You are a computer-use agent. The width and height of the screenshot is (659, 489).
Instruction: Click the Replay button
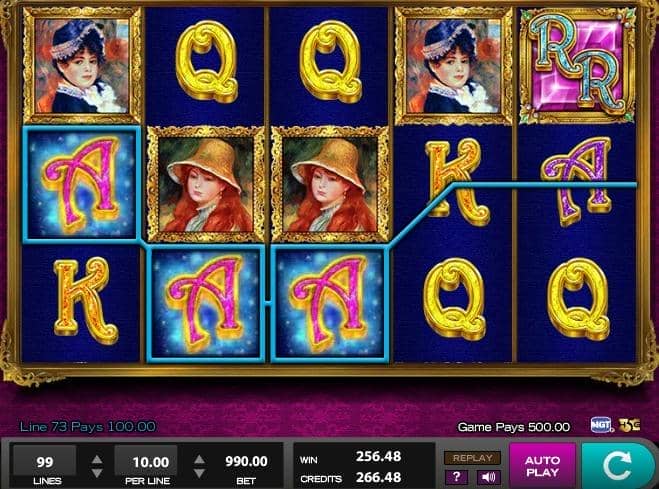point(472,458)
